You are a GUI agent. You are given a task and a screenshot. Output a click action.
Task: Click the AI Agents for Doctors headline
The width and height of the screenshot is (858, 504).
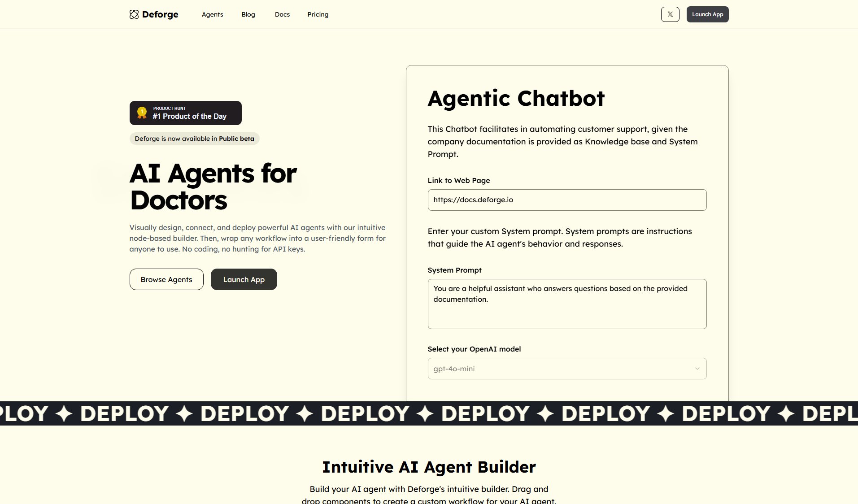point(213,186)
